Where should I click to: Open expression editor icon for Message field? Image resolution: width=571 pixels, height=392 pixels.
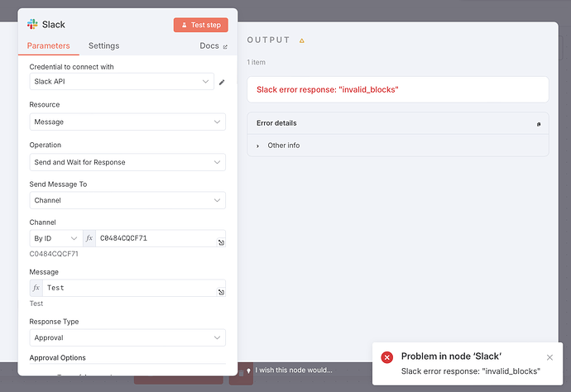click(221, 292)
